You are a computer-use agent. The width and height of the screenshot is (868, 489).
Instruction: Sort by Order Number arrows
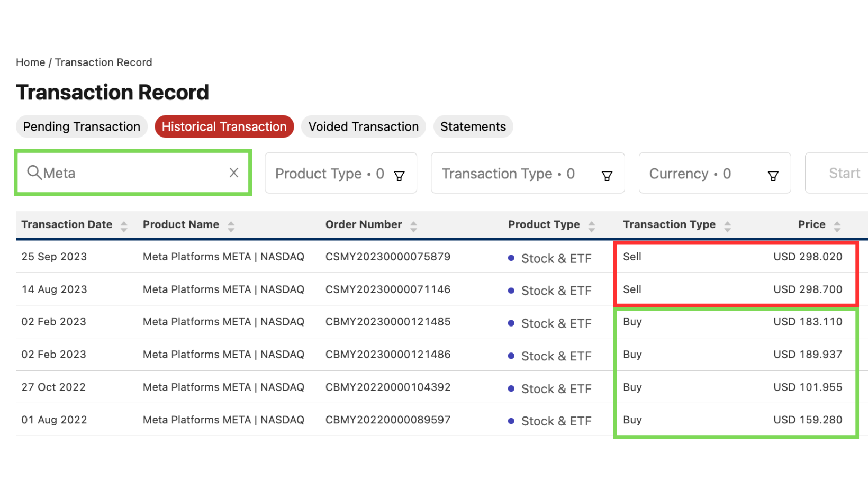point(413,227)
